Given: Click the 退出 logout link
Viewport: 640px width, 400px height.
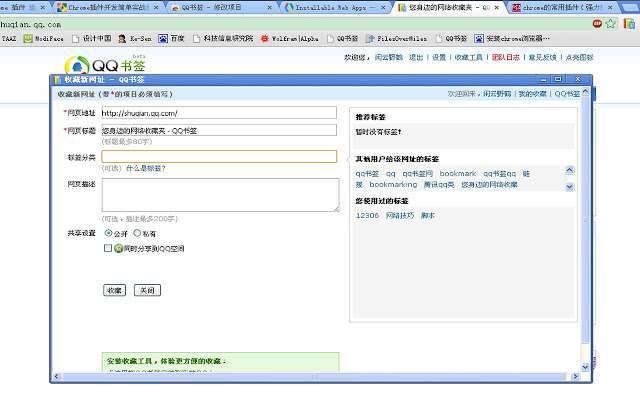Looking at the screenshot, I should 416,58.
